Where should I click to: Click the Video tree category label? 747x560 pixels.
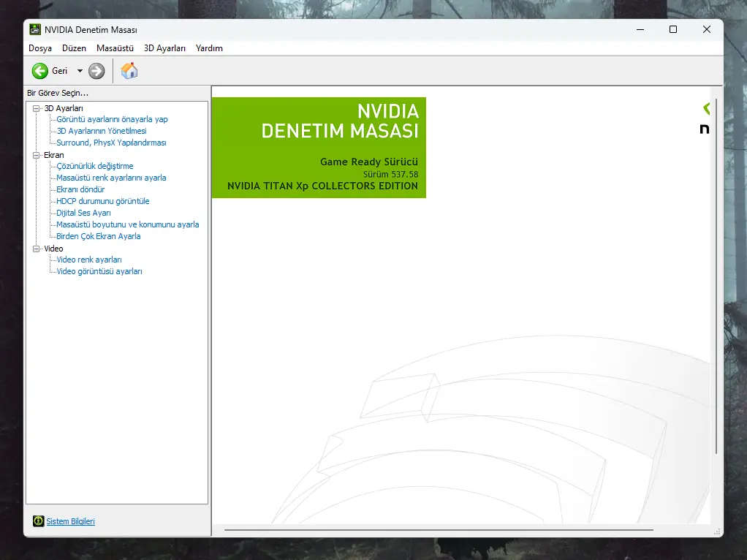[53, 249]
